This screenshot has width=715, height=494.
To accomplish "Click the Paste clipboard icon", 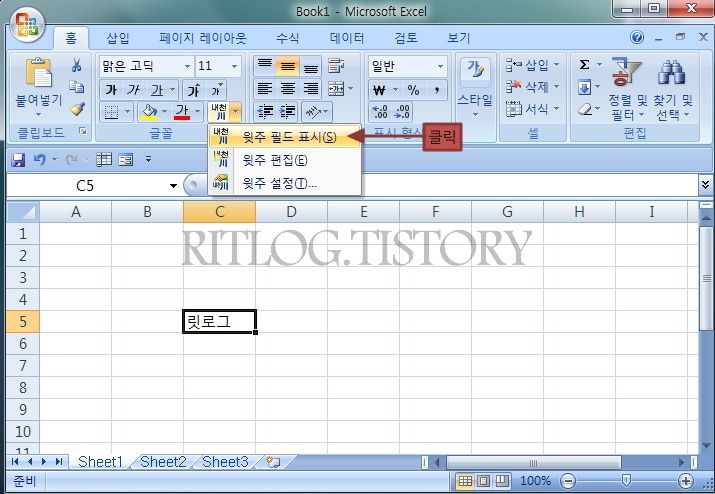I will click(x=38, y=73).
